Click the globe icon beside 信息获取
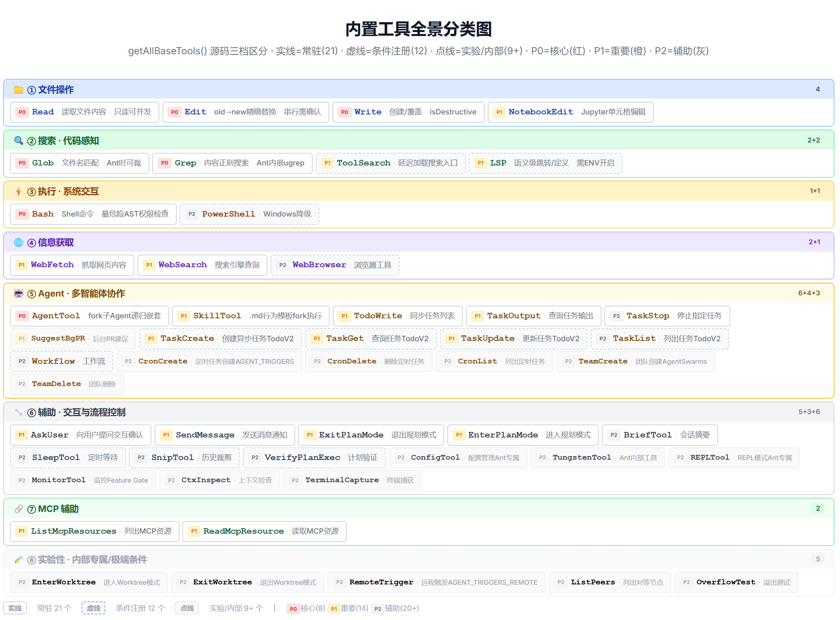The width and height of the screenshot is (840, 620). tap(19, 242)
